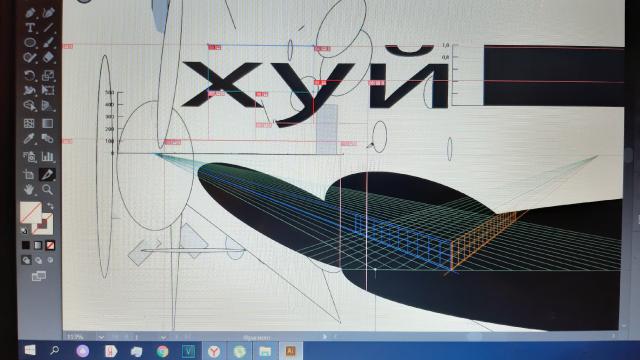Screen dimensions: 640x360
Task: Swap fill and stroke colors
Action: tap(50, 206)
